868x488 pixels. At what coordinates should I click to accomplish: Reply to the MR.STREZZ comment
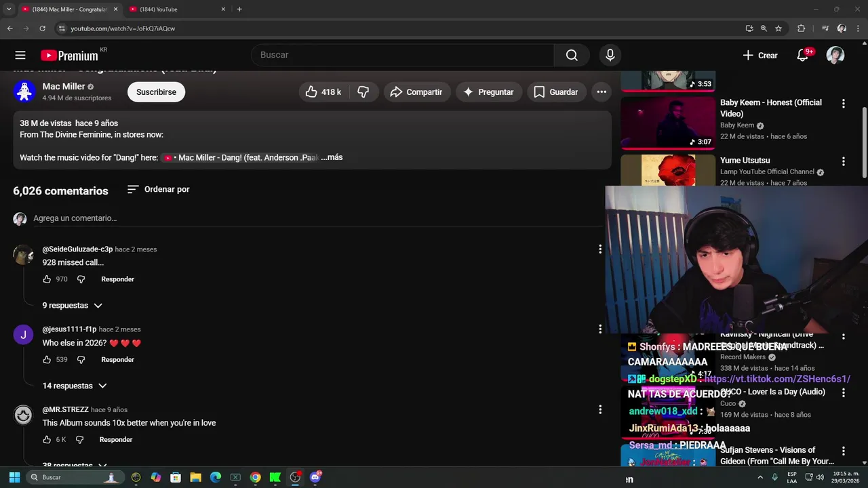pyautogui.click(x=116, y=440)
